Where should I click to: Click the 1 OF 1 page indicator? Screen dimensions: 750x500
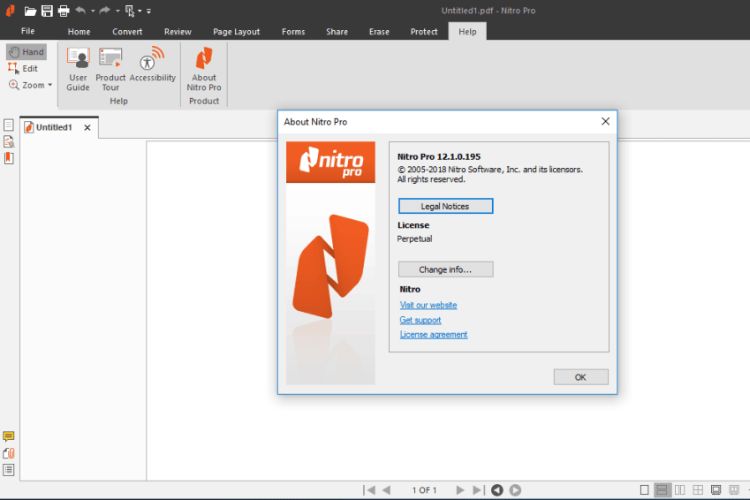click(x=424, y=490)
